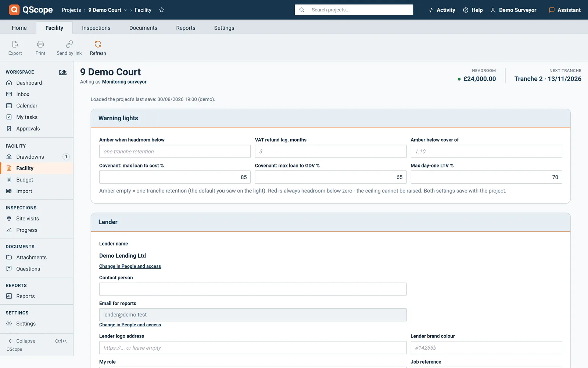588x368 pixels.
Task: Click the Projects breadcrumb
Action: click(71, 10)
